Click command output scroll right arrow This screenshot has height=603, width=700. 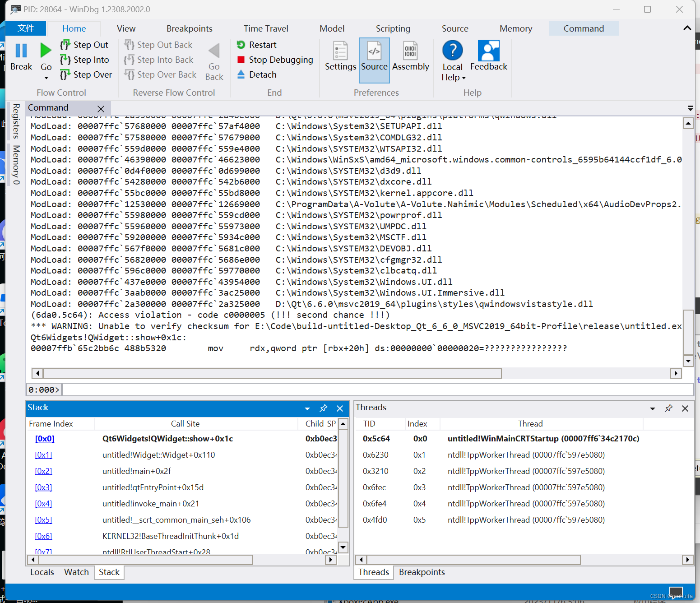[x=676, y=373]
